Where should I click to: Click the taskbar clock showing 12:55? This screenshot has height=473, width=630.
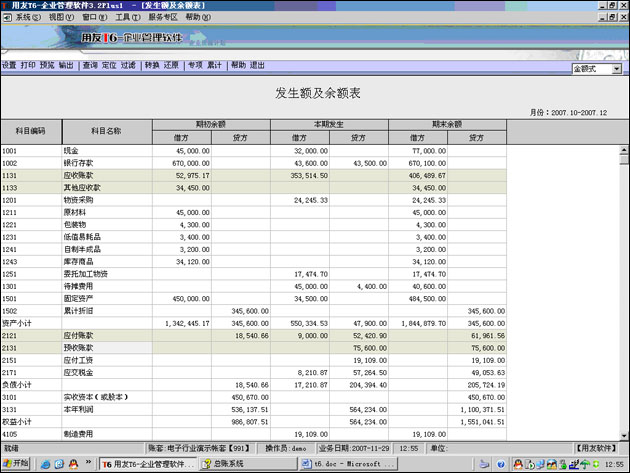click(614, 465)
